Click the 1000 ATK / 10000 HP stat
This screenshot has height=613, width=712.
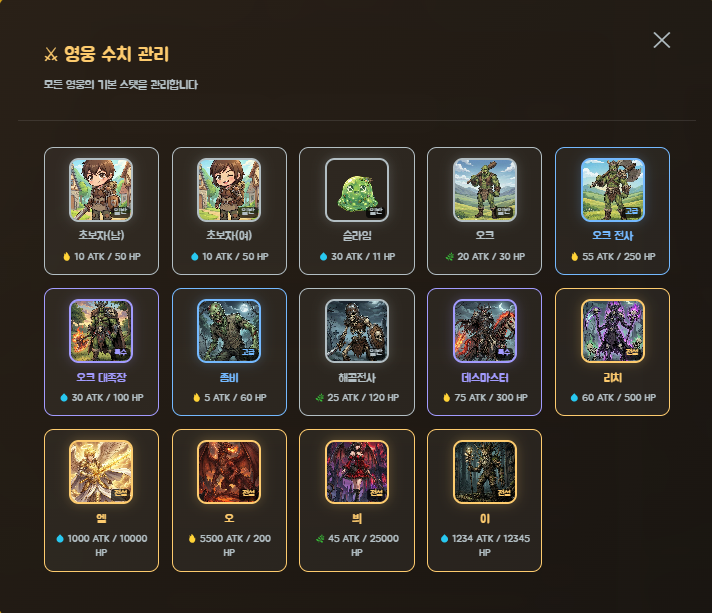pos(101,545)
